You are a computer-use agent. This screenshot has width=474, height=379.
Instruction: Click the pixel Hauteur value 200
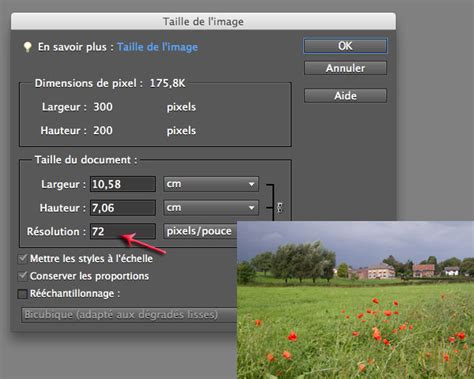(103, 130)
